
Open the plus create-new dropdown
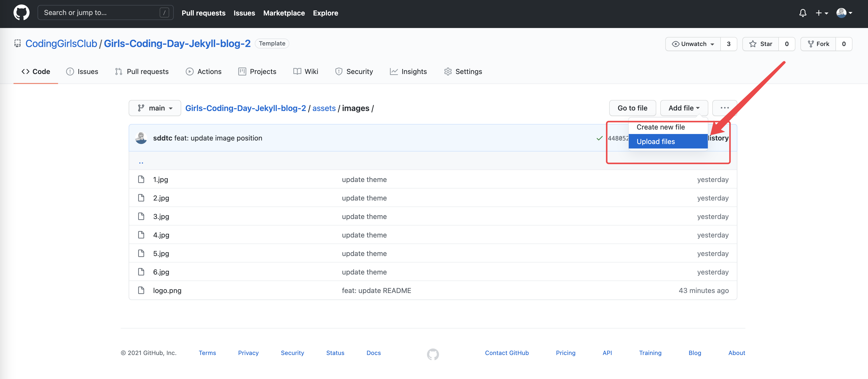pyautogui.click(x=821, y=13)
